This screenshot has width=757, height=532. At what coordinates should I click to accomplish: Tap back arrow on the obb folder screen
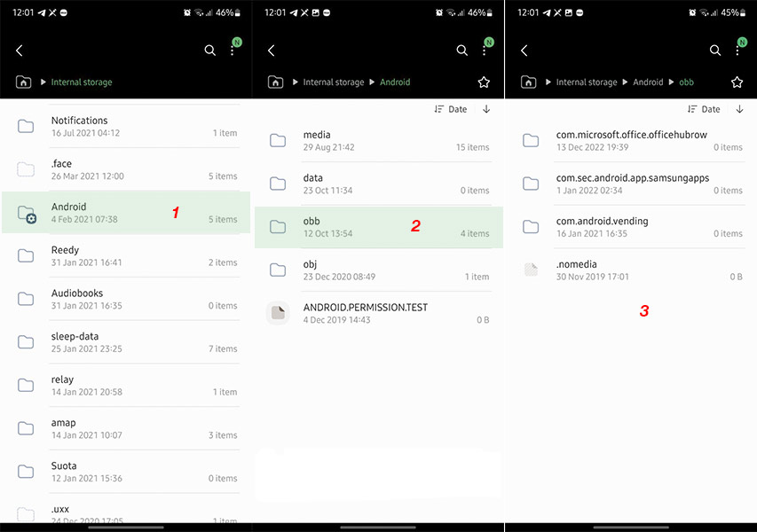524,51
